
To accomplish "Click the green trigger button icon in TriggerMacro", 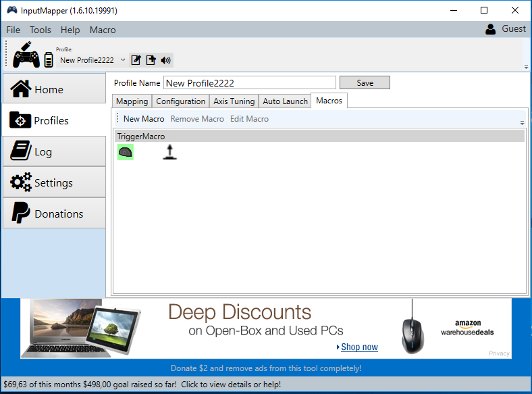I will click(125, 152).
